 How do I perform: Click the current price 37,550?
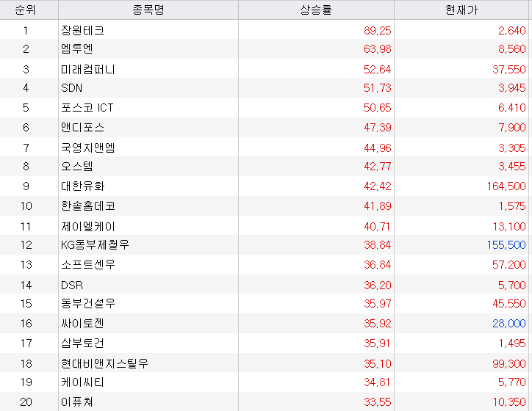coord(509,70)
